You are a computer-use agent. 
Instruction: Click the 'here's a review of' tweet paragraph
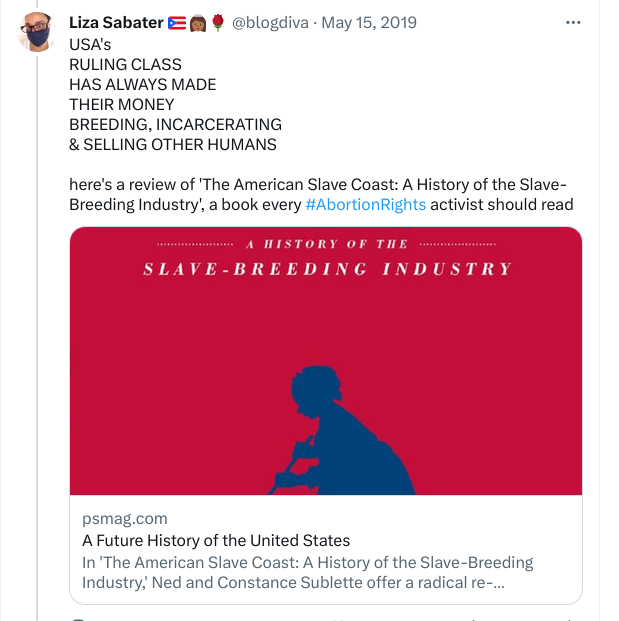pyautogui.click(x=321, y=194)
